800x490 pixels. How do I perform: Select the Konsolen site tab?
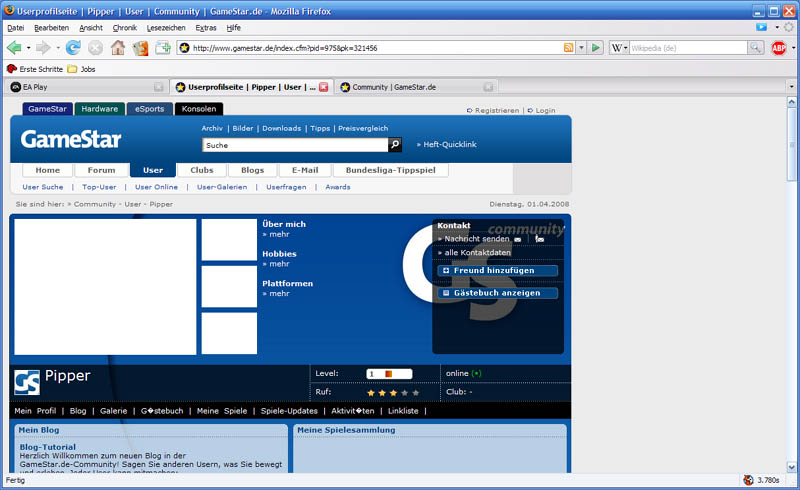pyautogui.click(x=199, y=109)
